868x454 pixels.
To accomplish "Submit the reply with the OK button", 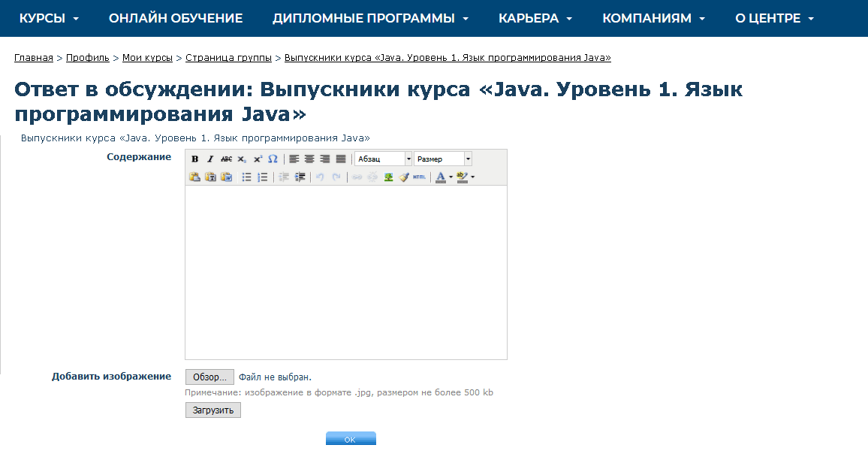I will (351, 438).
